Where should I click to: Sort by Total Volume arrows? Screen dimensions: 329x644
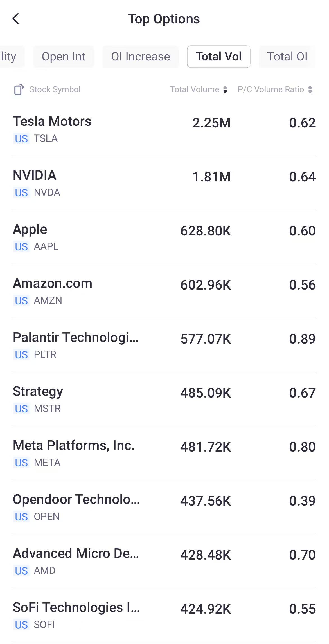(225, 89)
